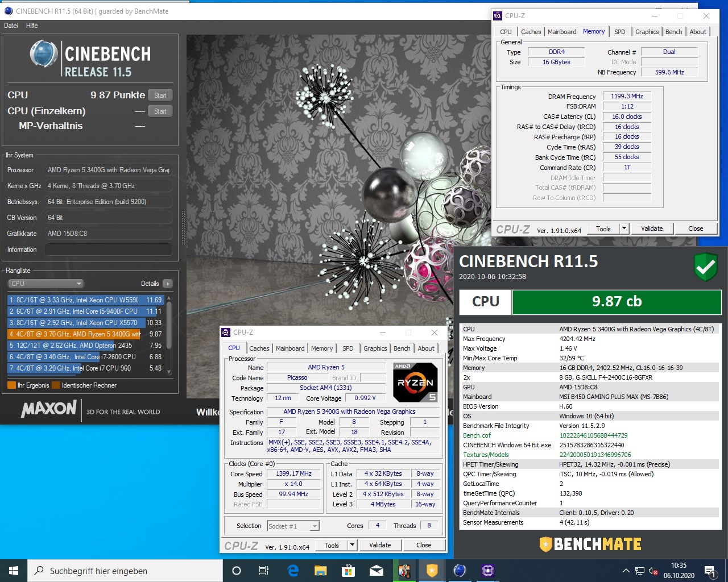Screen dimensions: 728x582
Task: Switch to Bench tab in lower CPU-Z
Action: pos(402,348)
